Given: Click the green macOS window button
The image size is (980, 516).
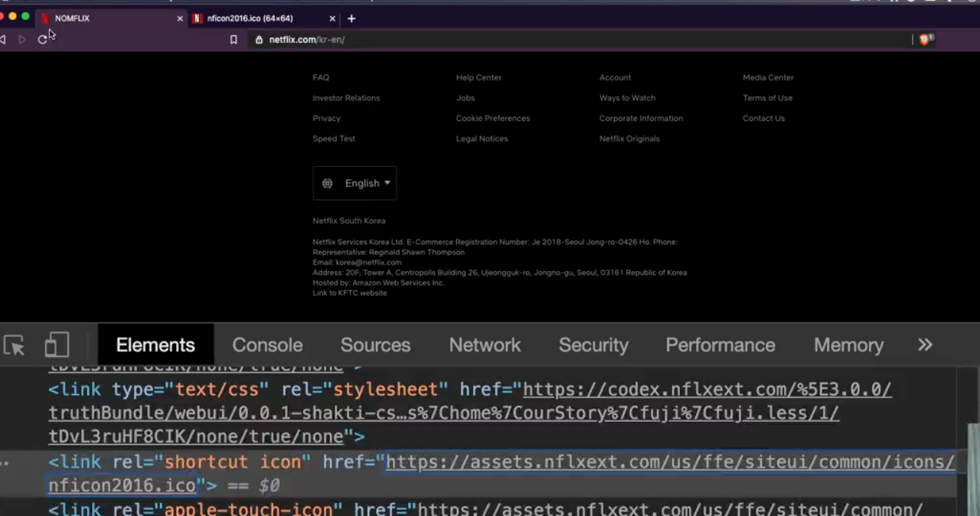Looking at the screenshot, I should click(25, 16).
